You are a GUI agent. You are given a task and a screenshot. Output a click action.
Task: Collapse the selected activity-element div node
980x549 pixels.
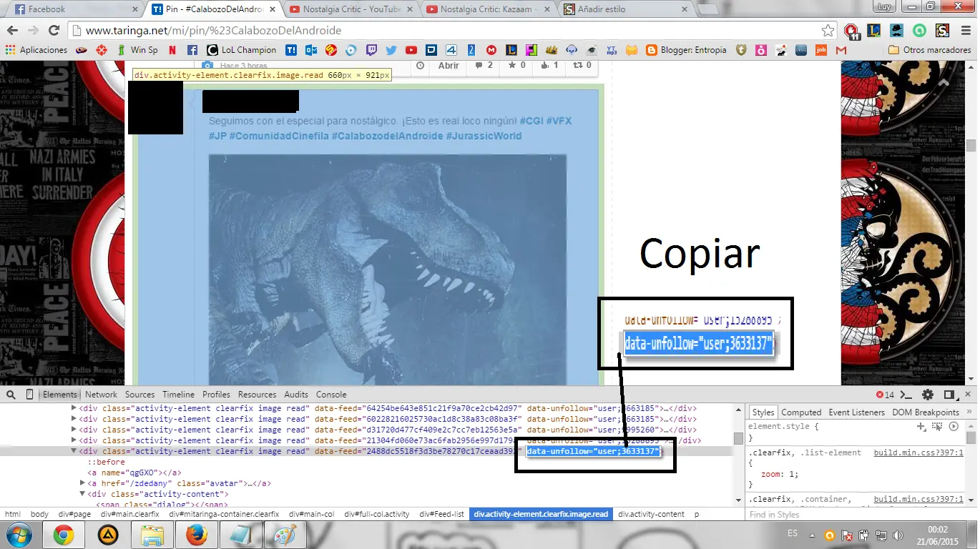pyautogui.click(x=74, y=451)
